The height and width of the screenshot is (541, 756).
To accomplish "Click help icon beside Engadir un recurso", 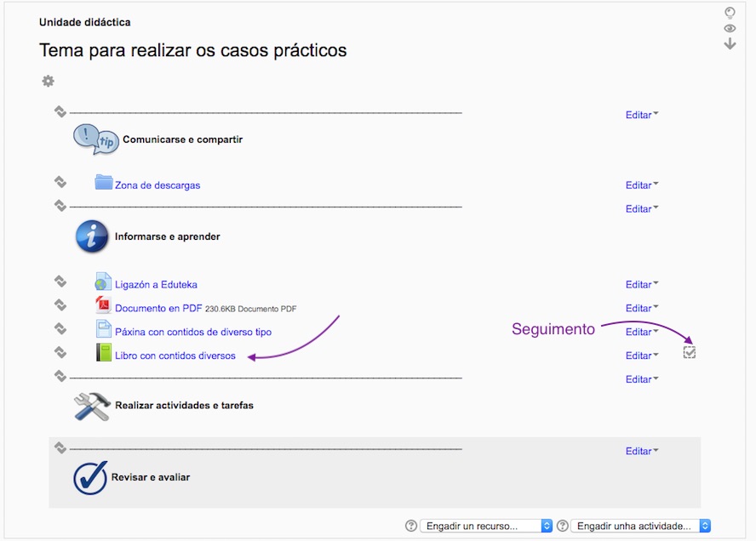I will click(x=411, y=527).
